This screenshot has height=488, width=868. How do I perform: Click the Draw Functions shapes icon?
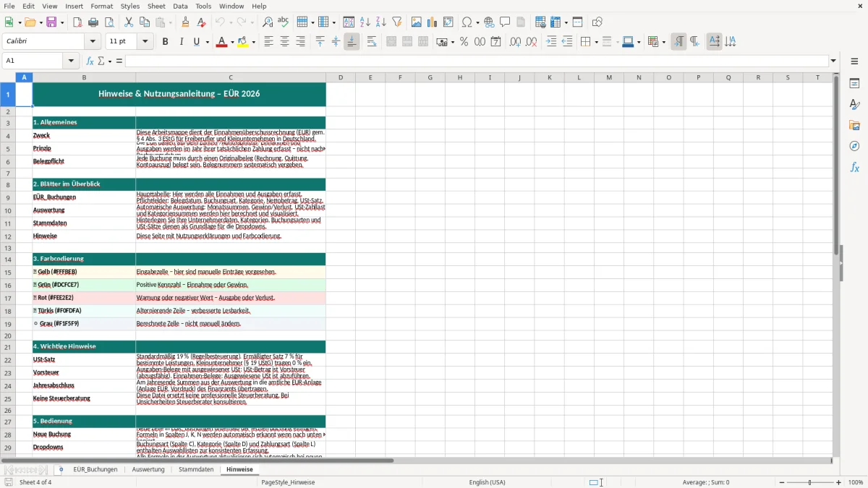597,22
